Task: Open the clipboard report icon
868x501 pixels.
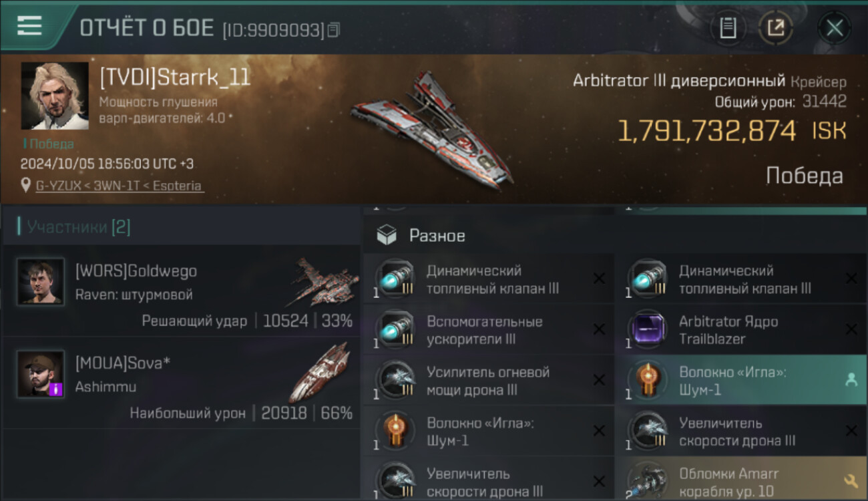Action: click(x=728, y=28)
